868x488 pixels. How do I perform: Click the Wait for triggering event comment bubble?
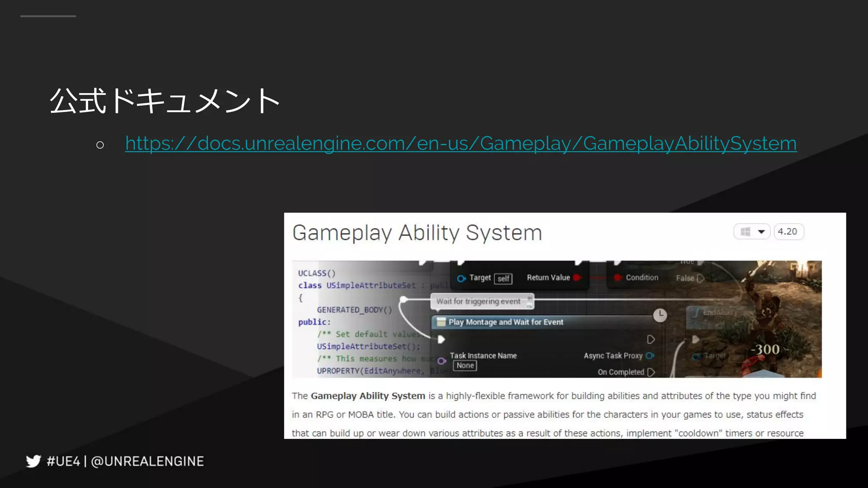482,302
